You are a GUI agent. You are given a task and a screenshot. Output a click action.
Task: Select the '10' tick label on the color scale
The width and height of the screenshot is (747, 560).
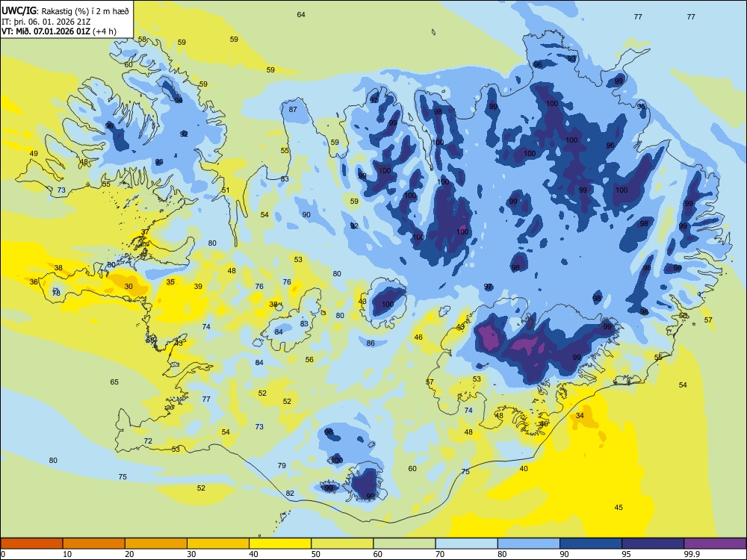pos(67,554)
